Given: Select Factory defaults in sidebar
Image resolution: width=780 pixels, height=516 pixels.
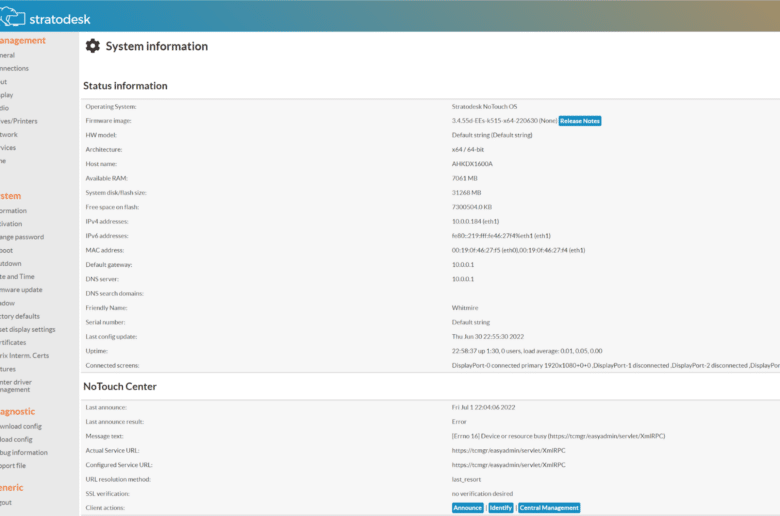Looking at the screenshot, I should 20,316.
